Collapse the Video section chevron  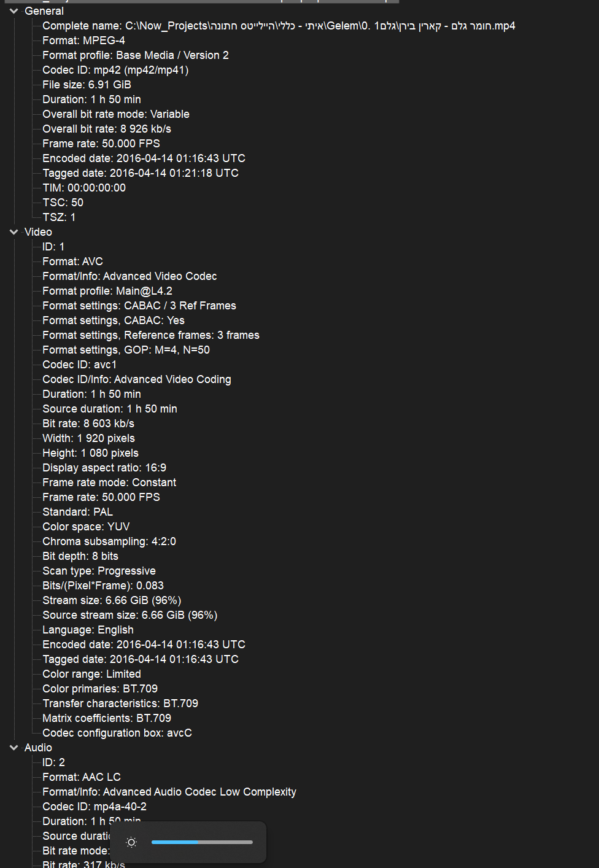14,231
